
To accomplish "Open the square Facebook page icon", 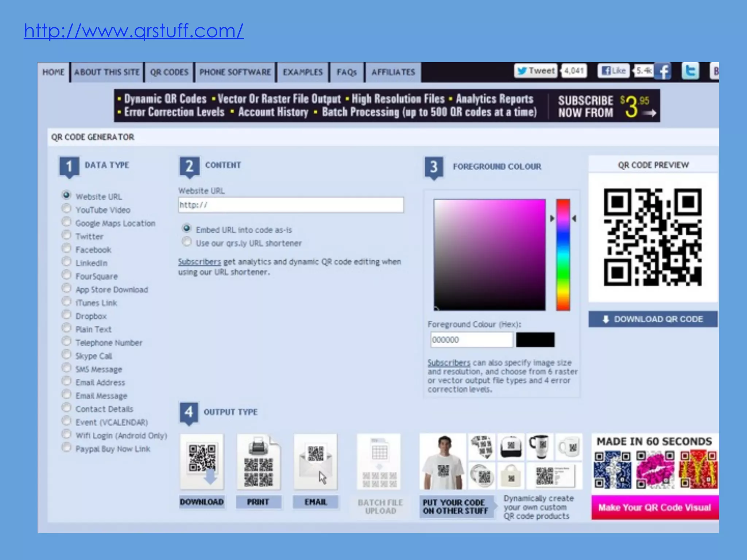I will 663,71.
